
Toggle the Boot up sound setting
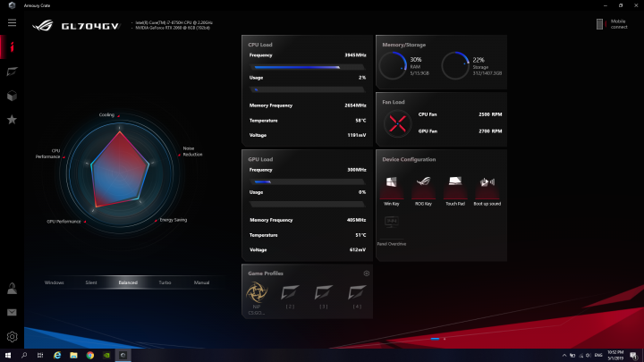pos(487,189)
